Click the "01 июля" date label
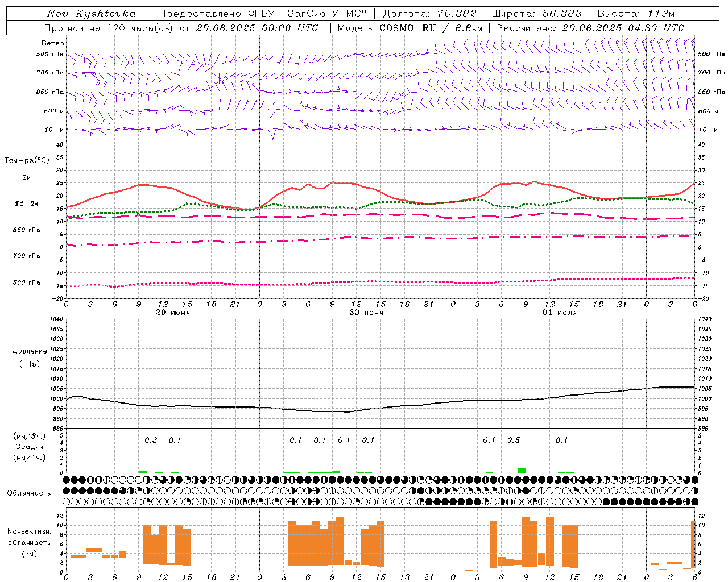728x582 pixels. point(560,313)
